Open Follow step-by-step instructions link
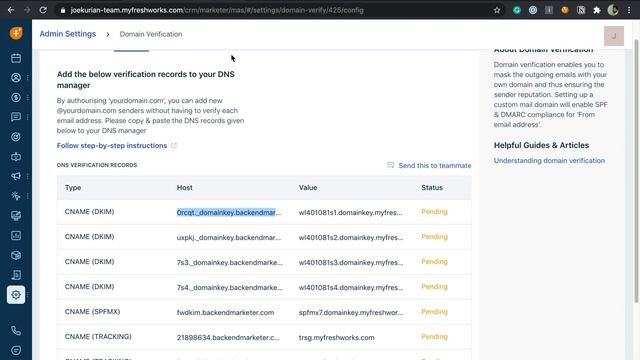The height and width of the screenshot is (360, 640). click(x=112, y=145)
